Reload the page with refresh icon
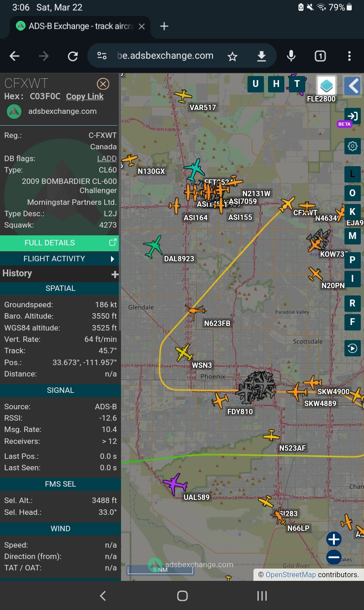Screen dimensions: 364x610 [x=73, y=56]
